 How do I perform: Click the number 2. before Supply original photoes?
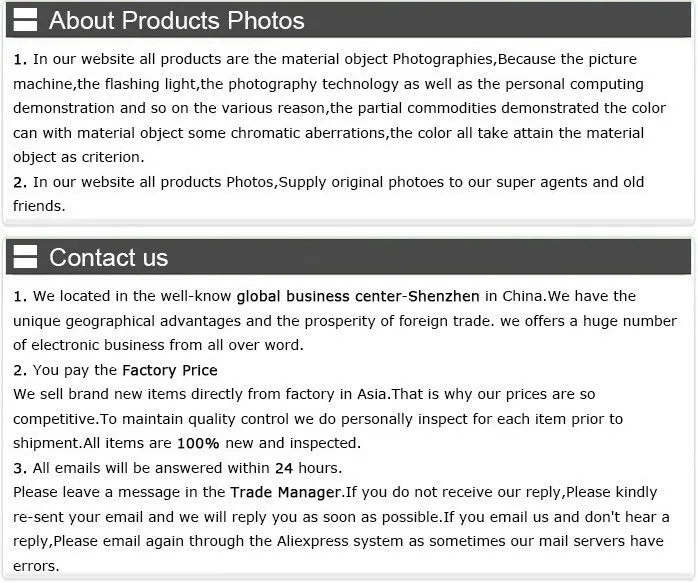[x=20, y=182]
